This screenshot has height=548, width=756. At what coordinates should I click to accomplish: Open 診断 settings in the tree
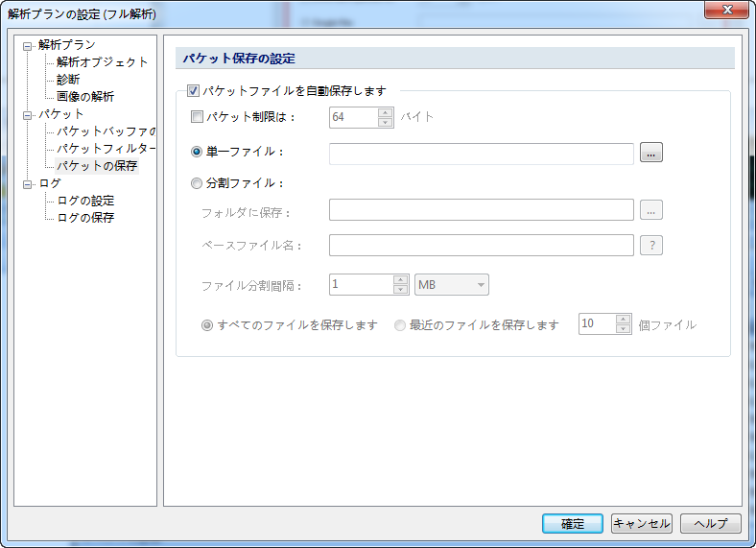point(68,80)
